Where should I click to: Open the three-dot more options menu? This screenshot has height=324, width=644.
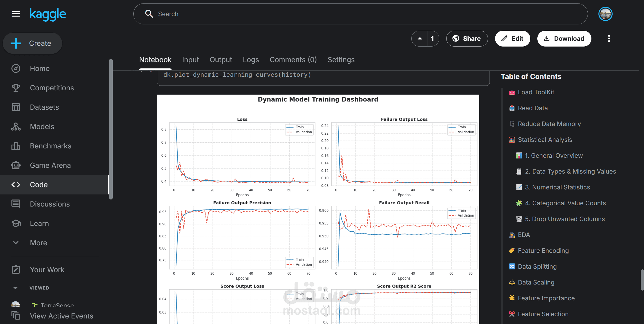coord(609,38)
